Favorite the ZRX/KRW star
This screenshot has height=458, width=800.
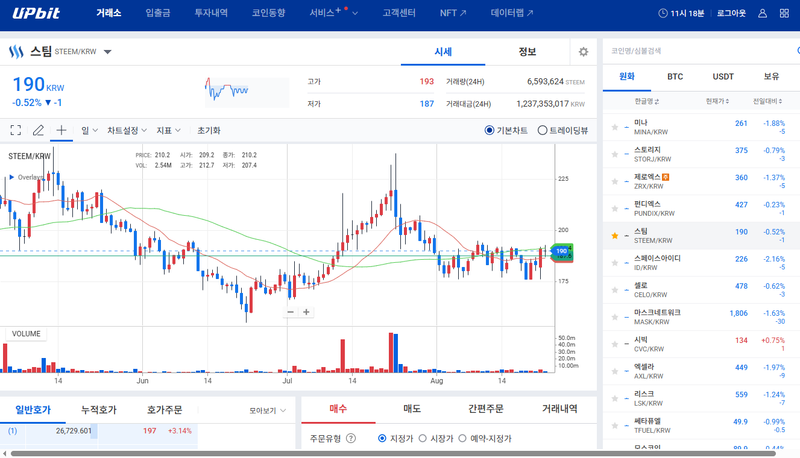[615, 181]
